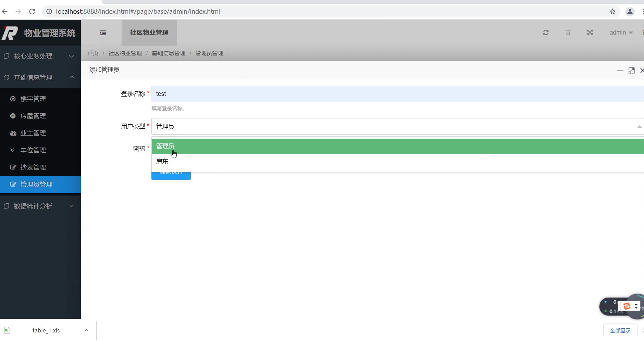This screenshot has height=341, width=644.
Task: Select 房东 from the dropdown list
Action: [x=398, y=162]
